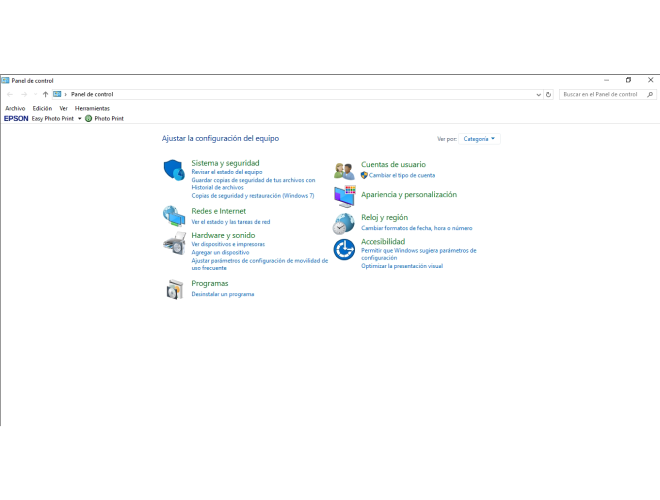Select the Accesibilidad ease-of-access icon

pyautogui.click(x=344, y=249)
